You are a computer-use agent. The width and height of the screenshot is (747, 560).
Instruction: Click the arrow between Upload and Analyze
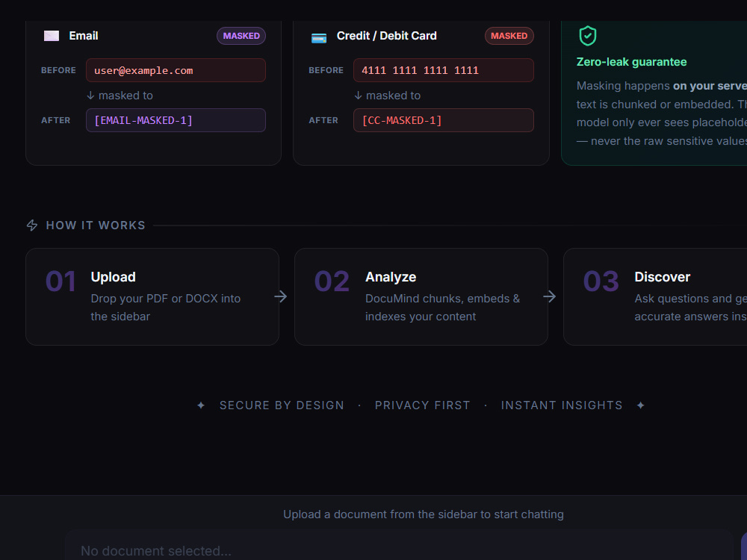point(281,296)
